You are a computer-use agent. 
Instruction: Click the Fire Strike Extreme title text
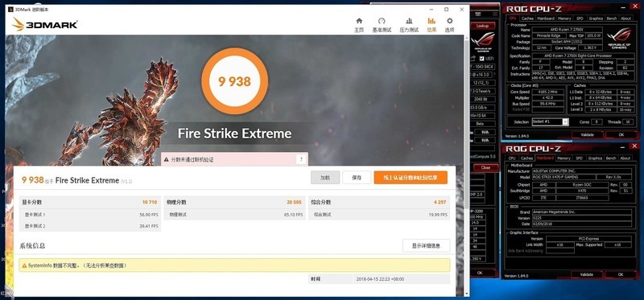tap(234, 134)
